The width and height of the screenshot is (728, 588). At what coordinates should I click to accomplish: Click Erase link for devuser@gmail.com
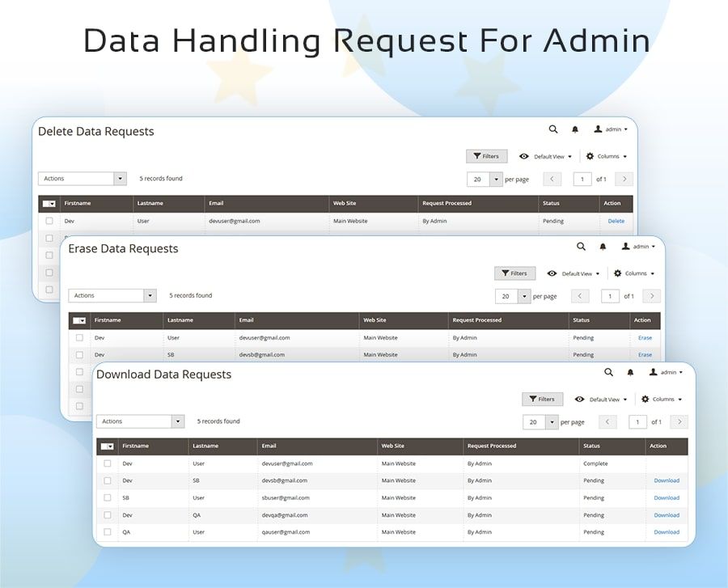tap(645, 338)
